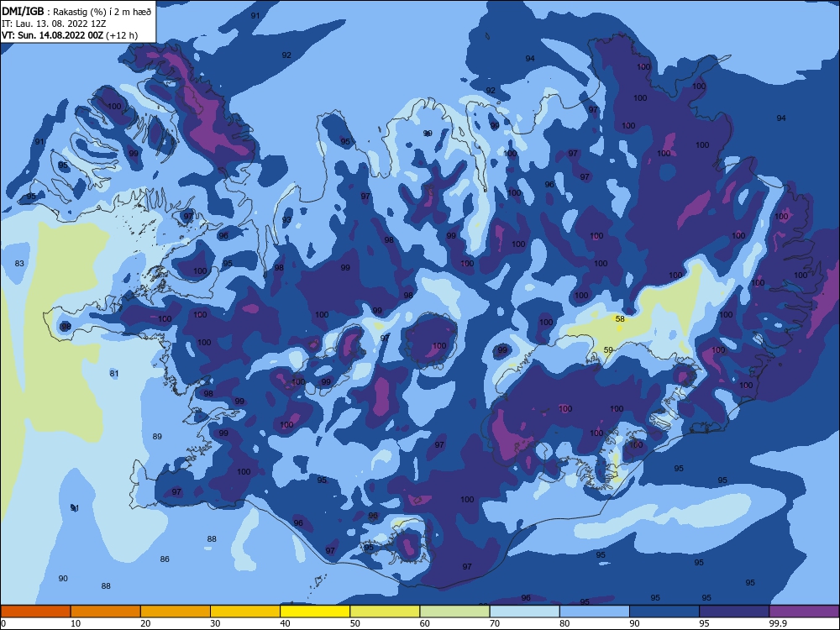Click the amber 20–30 legend swatch

coord(176,612)
